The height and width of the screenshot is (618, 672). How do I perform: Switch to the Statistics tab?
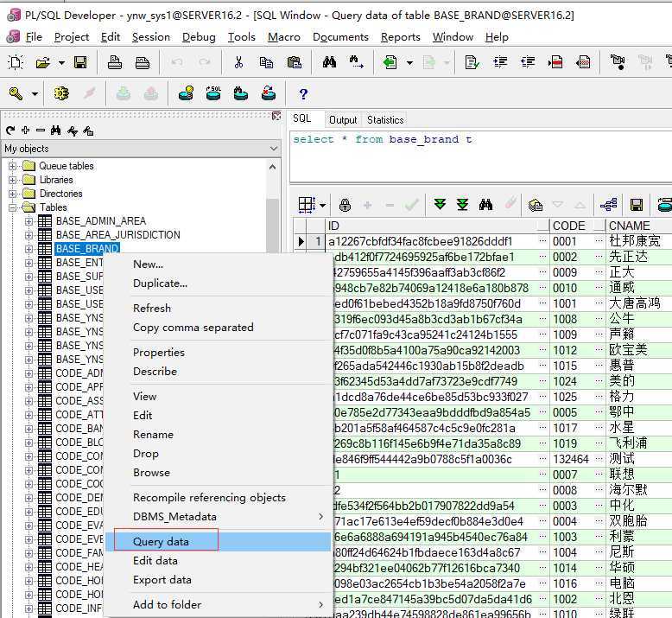click(385, 119)
